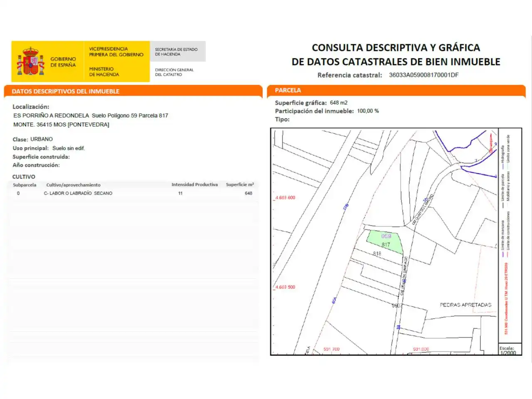Image resolution: width=532 pixels, height=399 pixels.
Task: Click the 531.700 coordinate label
Action: [x=331, y=349]
